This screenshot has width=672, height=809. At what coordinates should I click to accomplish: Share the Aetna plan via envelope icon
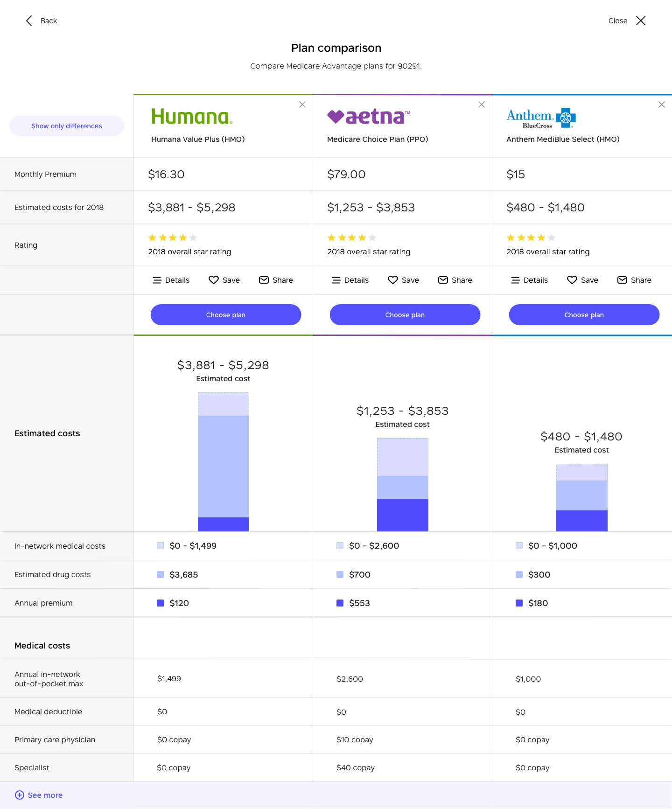pyautogui.click(x=455, y=280)
